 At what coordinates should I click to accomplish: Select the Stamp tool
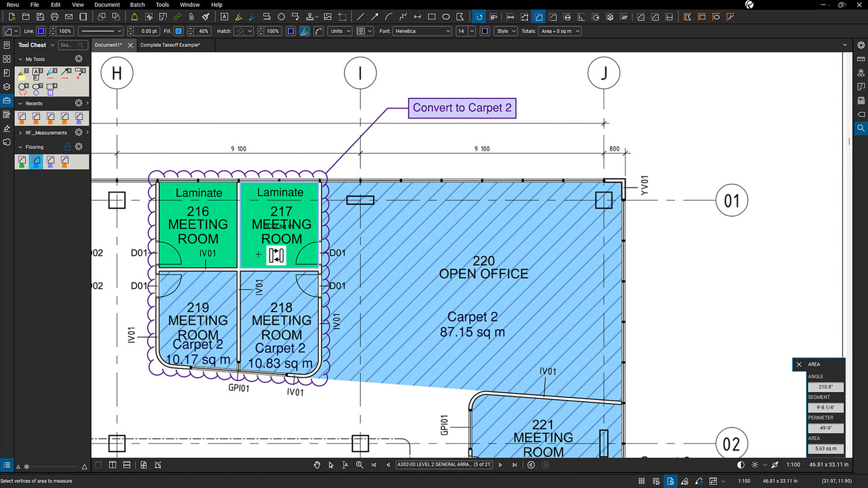click(310, 17)
